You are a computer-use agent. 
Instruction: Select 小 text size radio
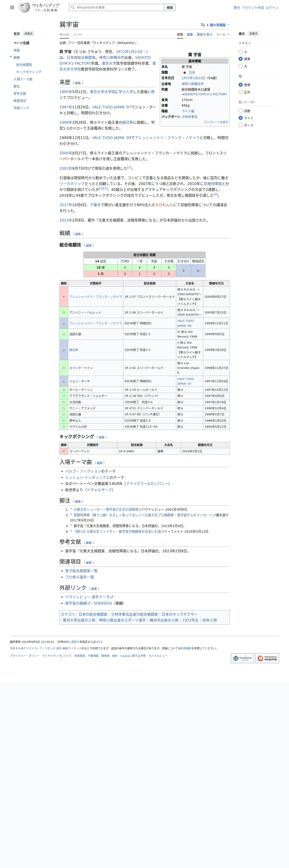coord(241,52)
